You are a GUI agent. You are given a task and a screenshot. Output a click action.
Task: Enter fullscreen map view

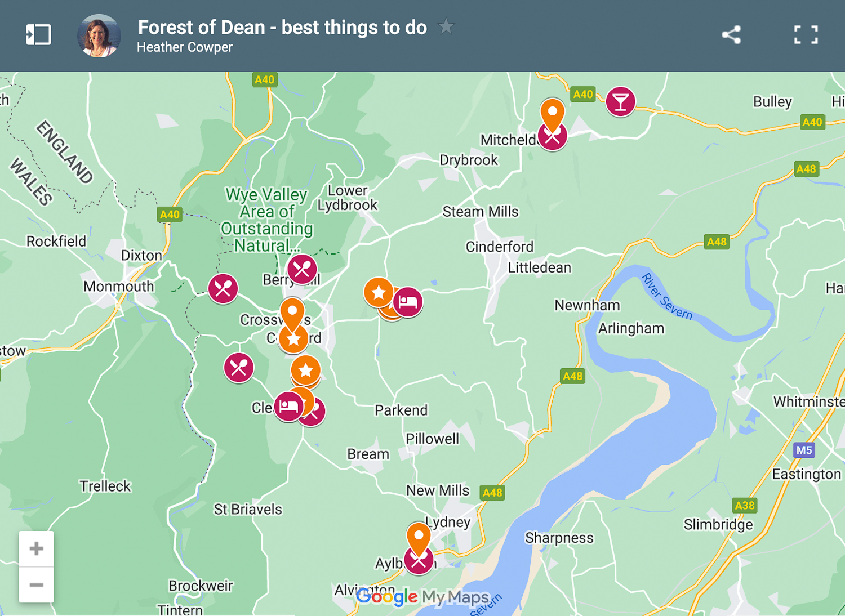(x=806, y=35)
